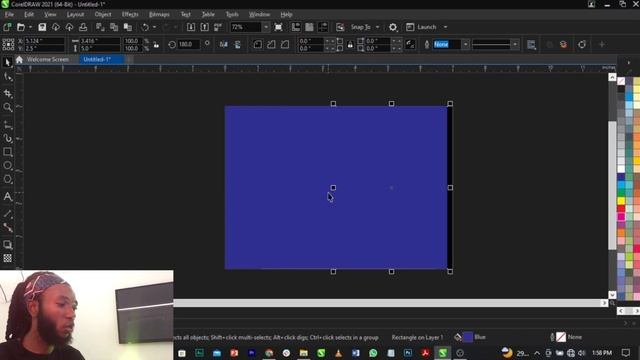Viewport: 640px width, 360px height.
Task: Open the File menu
Action: pos(9,14)
